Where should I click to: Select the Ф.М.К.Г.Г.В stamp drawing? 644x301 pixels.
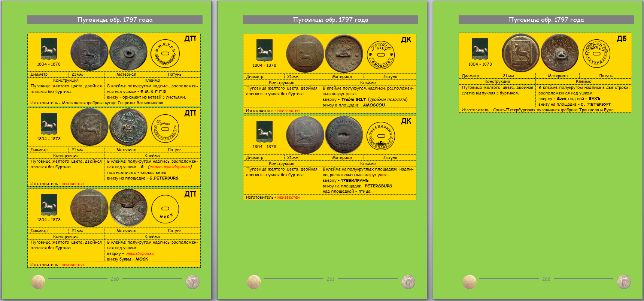point(165,54)
